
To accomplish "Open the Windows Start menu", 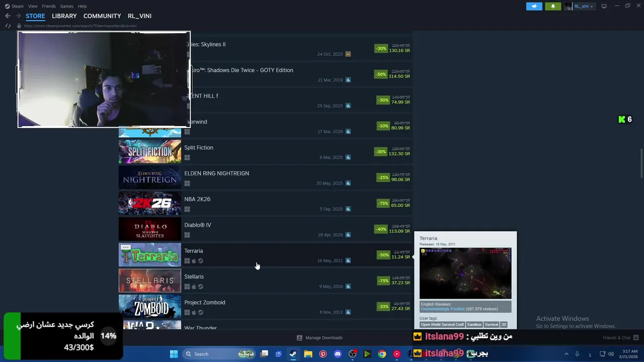I will (174, 354).
